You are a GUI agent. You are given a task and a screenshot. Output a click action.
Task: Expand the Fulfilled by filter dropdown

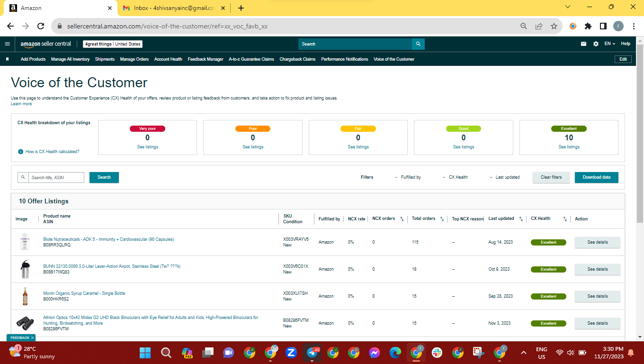(407, 177)
